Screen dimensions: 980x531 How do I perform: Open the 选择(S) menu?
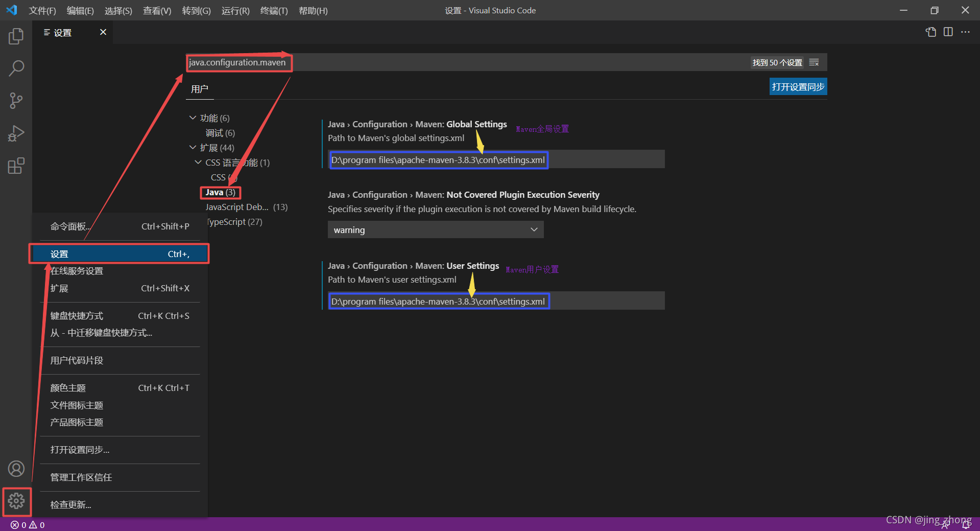click(x=118, y=11)
